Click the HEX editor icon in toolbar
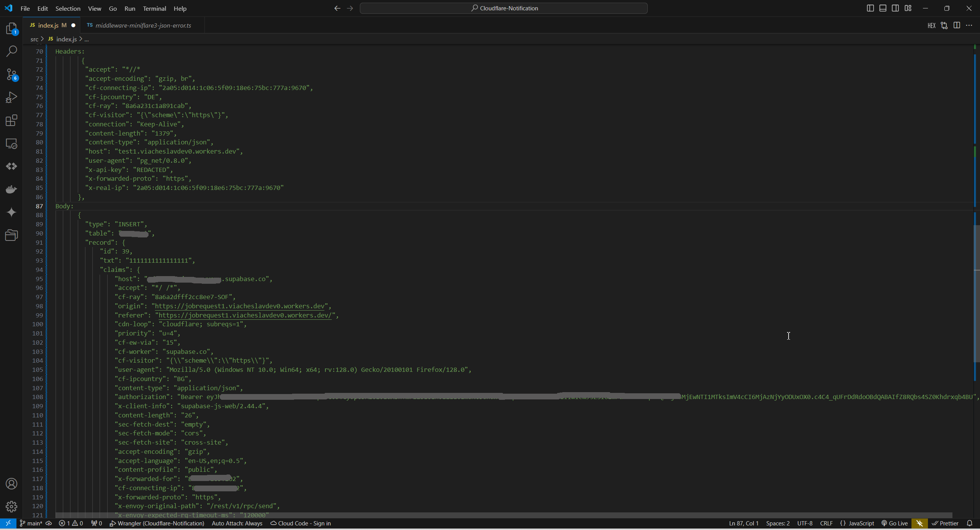Screen dimensions: 980x530 pos(931,25)
